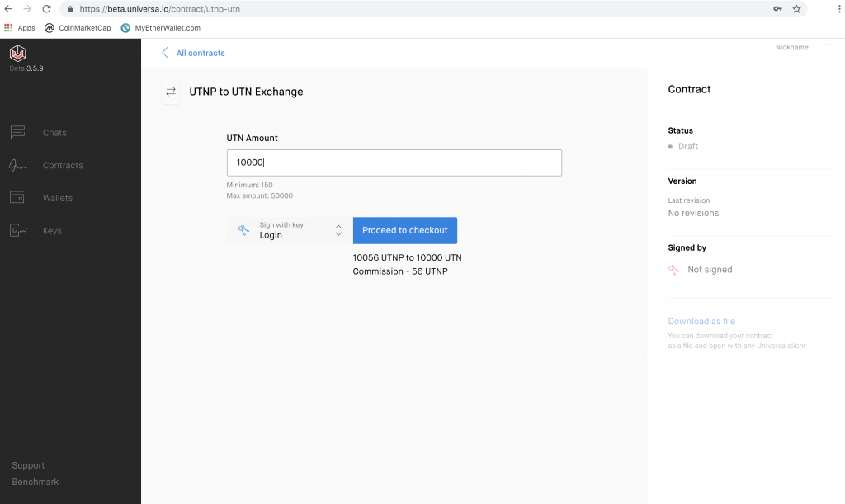Open Wallets from the sidebar
Image resolution: width=845 pixels, height=504 pixels.
click(x=58, y=198)
